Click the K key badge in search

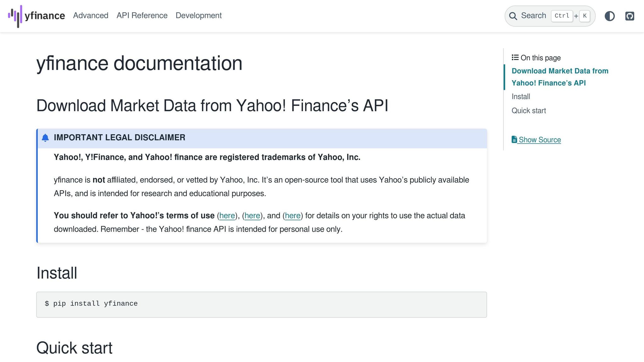(585, 16)
